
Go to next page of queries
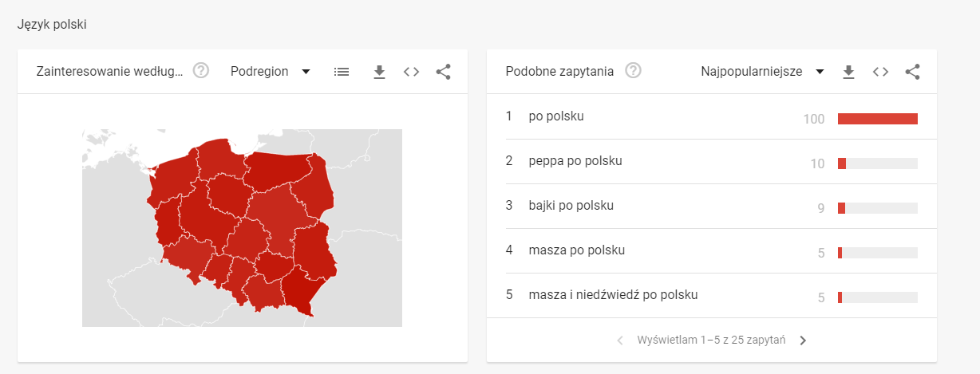tap(803, 341)
